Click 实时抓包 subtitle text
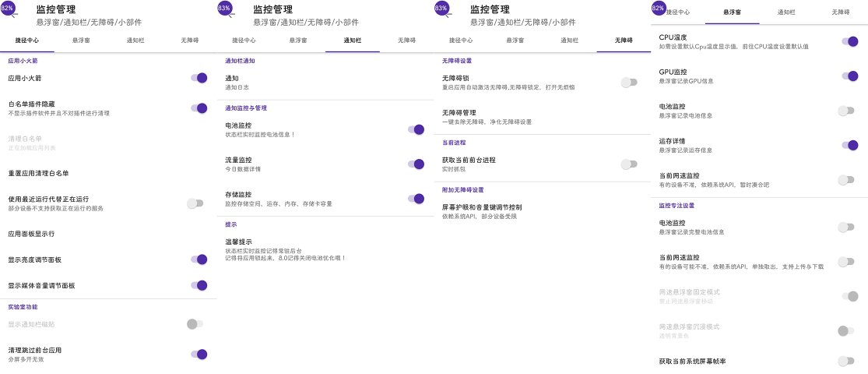 [453, 169]
